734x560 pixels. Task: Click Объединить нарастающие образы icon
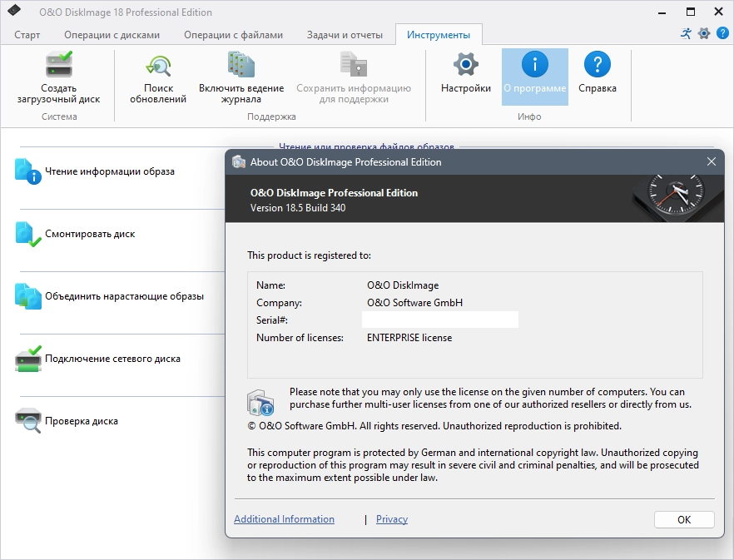coord(28,296)
